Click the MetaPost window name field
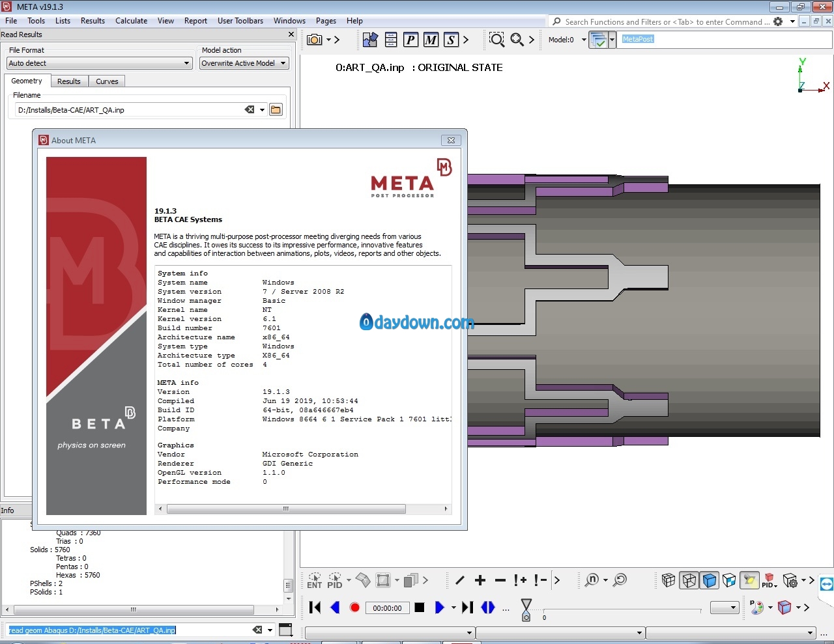Image resolution: width=834 pixels, height=644 pixels. [725, 40]
